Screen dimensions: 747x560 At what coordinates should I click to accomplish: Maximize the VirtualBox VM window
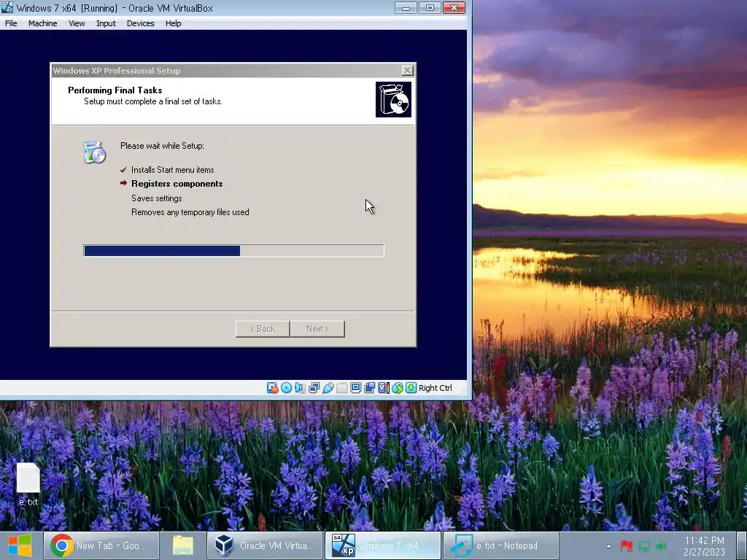click(430, 7)
